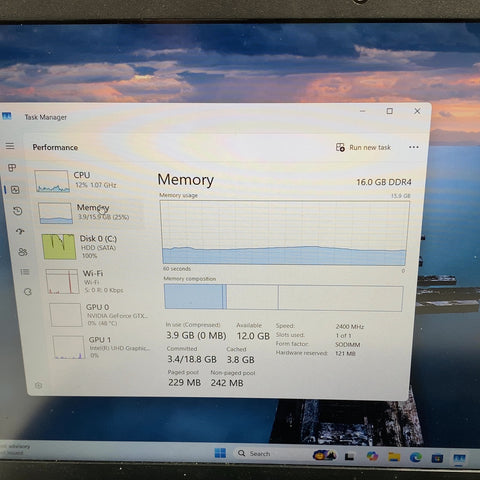Open the Details sidebar icon
Screen dimensions: 480x480
[25, 272]
